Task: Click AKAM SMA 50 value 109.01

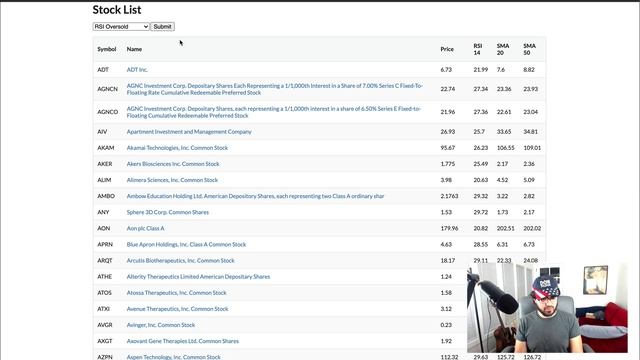Action: 532,148
